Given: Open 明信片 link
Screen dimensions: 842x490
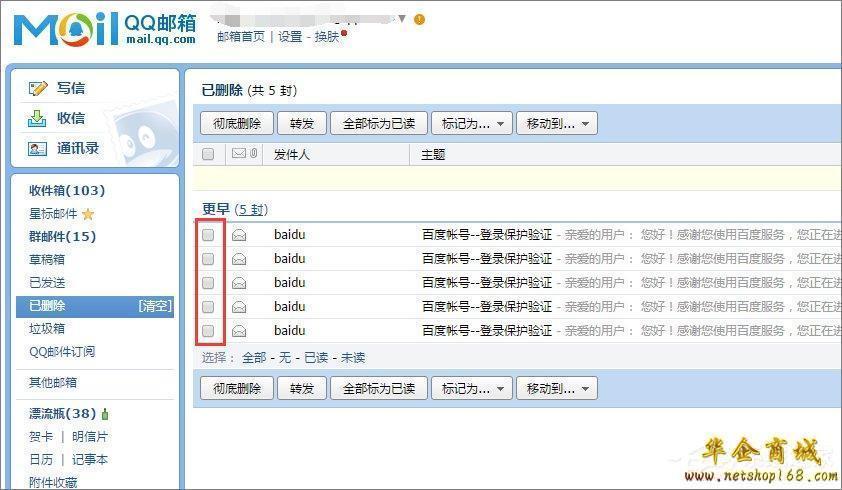Looking at the screenshot, I should click(x=90, y=437).
